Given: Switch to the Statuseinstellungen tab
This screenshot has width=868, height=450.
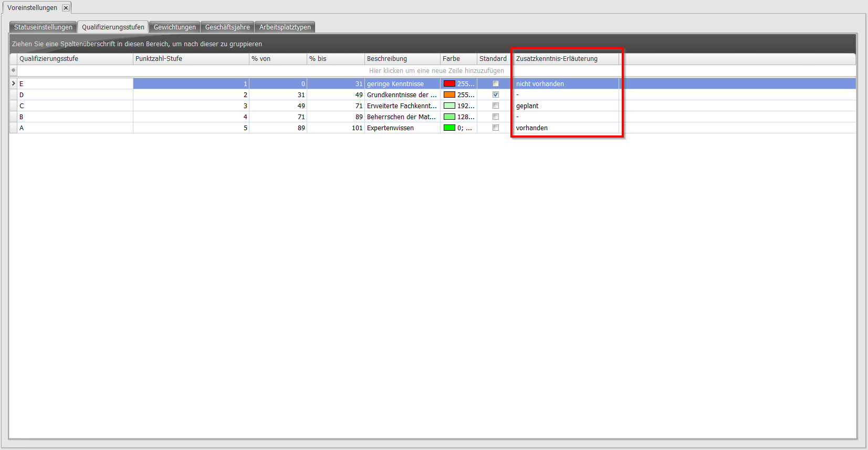Looking at the screenshot, I should (x=43, y=27).
